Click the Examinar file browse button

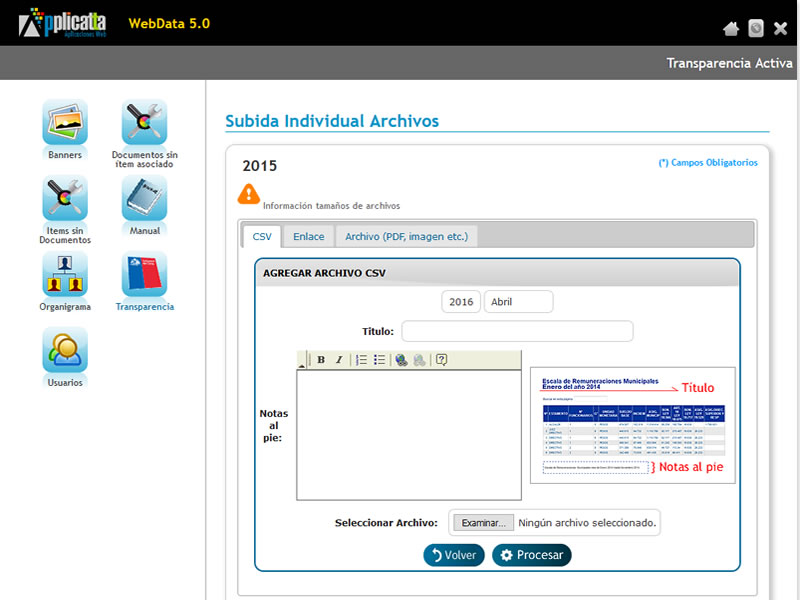(483, 522)
